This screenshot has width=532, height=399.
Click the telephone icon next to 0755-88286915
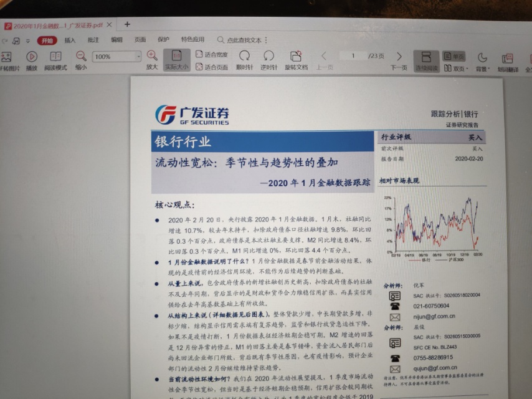395,358
